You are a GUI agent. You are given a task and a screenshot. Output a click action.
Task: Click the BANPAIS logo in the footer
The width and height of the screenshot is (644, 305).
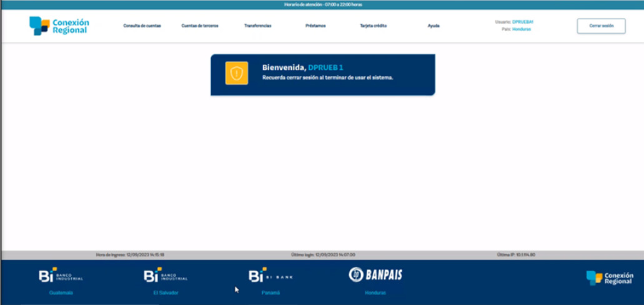pos(375,274)
